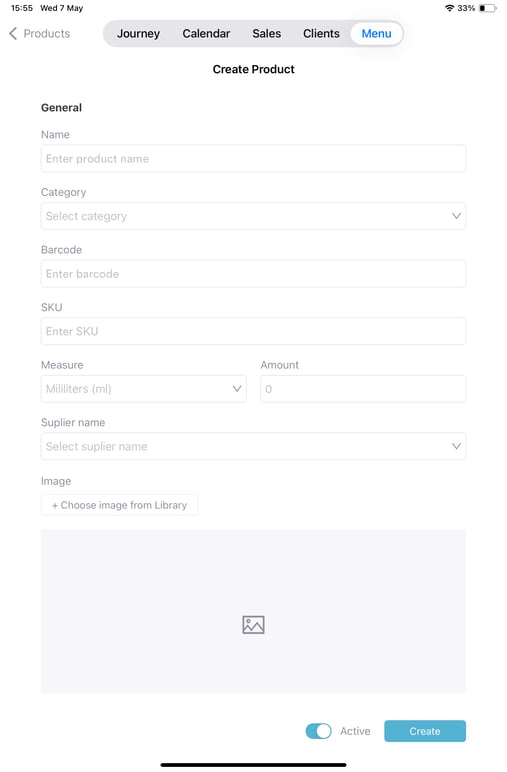The height and width of the screenshot is (772, 507).
Task: Click the Enter barcode field
Action: (x=254, y=274)
